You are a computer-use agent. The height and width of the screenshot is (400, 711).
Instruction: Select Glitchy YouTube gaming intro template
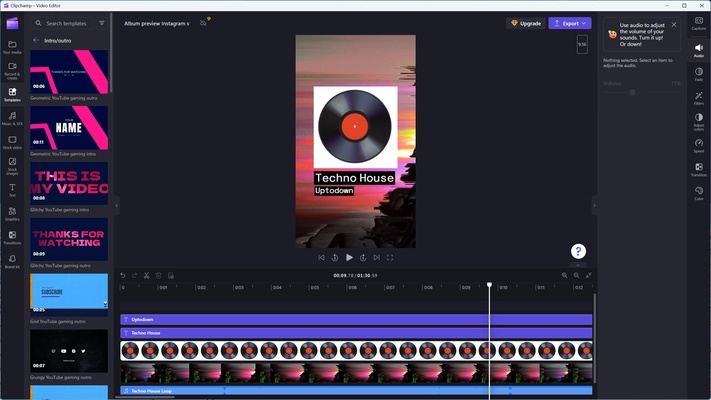(69, 184)
